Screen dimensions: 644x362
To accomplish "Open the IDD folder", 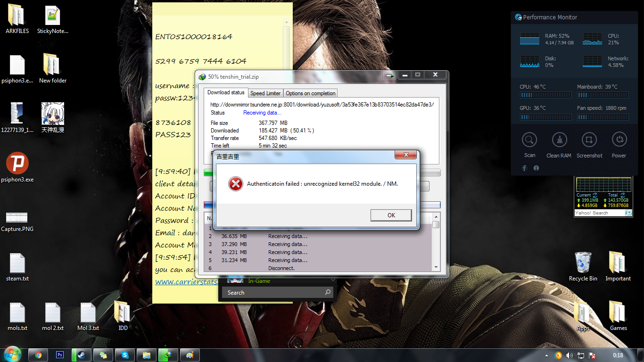I will point(123,316).
